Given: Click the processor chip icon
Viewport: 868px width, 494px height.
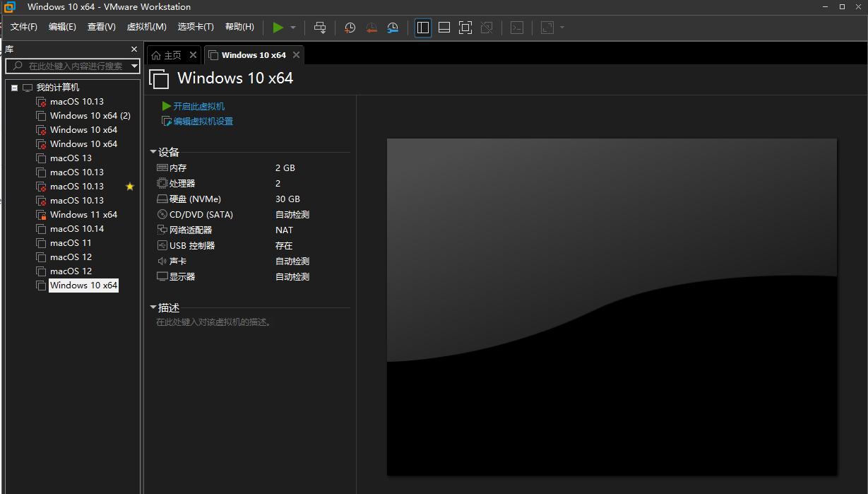Looking at the screenshot, I should pos(162,184).
